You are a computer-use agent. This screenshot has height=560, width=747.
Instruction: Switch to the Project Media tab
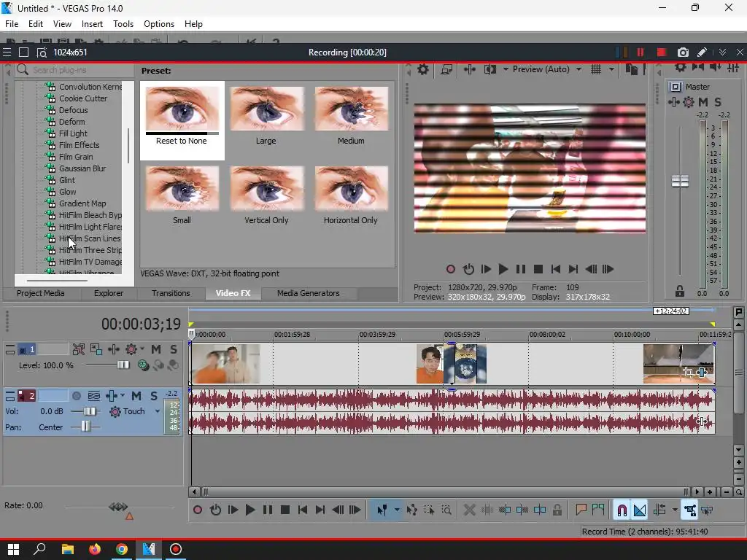[41, 293]
